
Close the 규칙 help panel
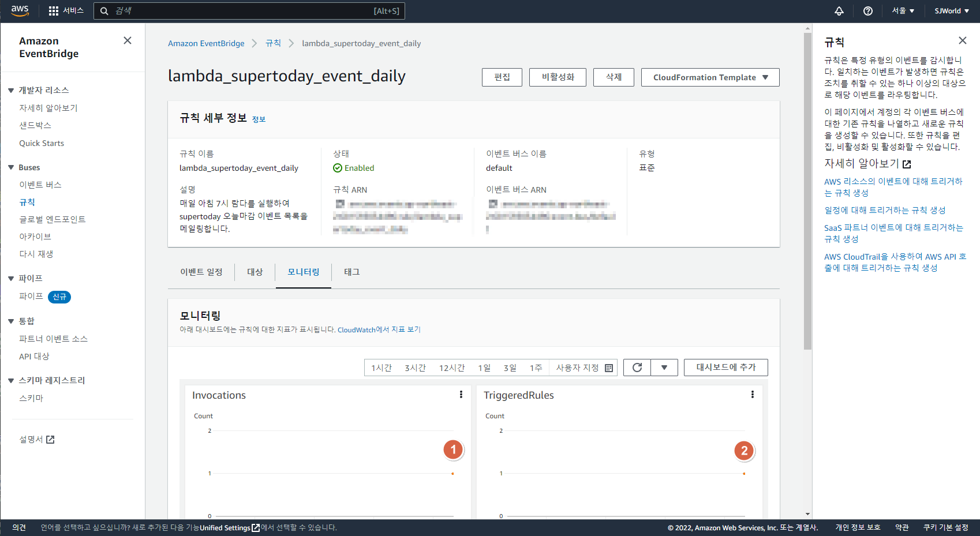pyautogui.click(x=963, y=40)
